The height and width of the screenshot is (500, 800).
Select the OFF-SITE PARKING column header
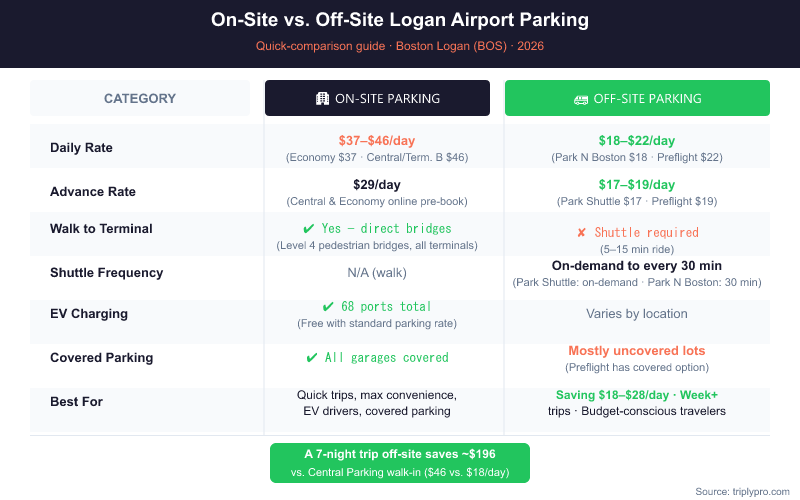(637, 99)
